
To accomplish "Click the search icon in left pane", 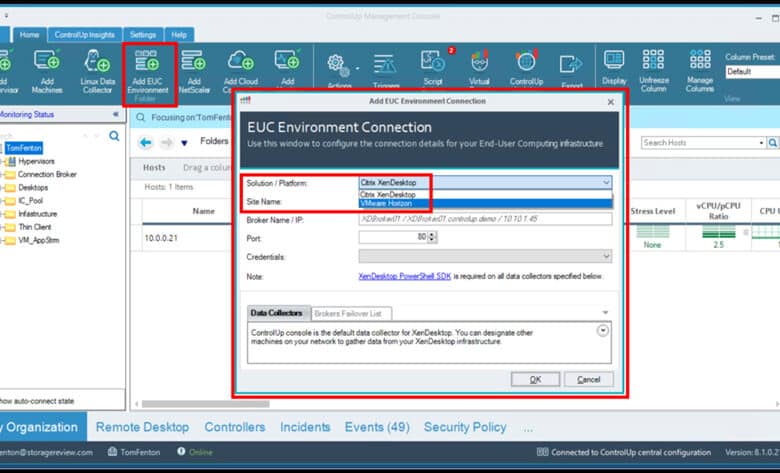I will pyautogui.click(x=114, y=136).
